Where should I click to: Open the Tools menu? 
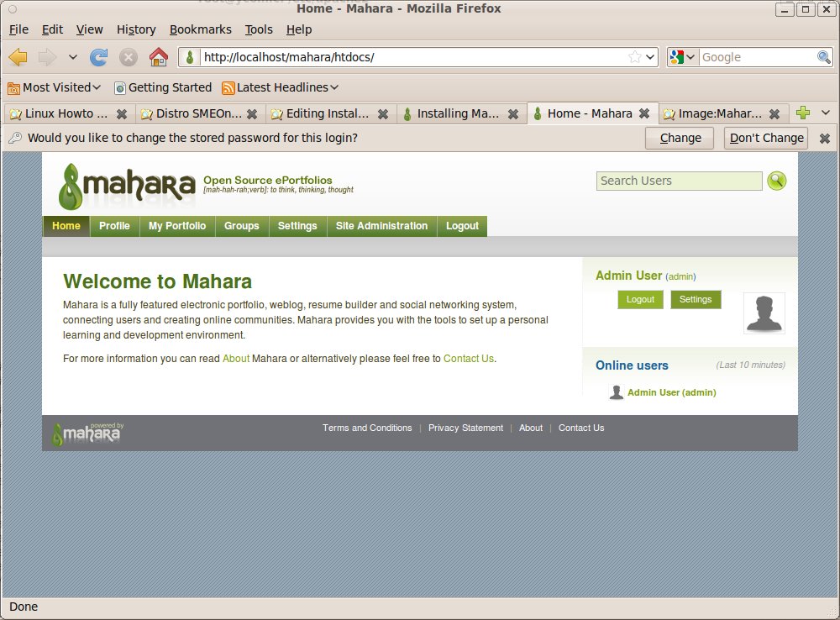point(259,29)
